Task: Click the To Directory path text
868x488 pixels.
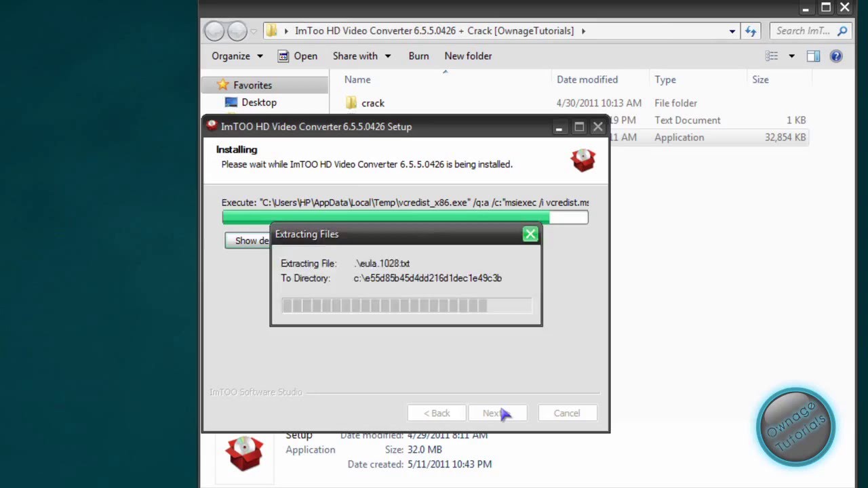Action: tap(427, 278)
